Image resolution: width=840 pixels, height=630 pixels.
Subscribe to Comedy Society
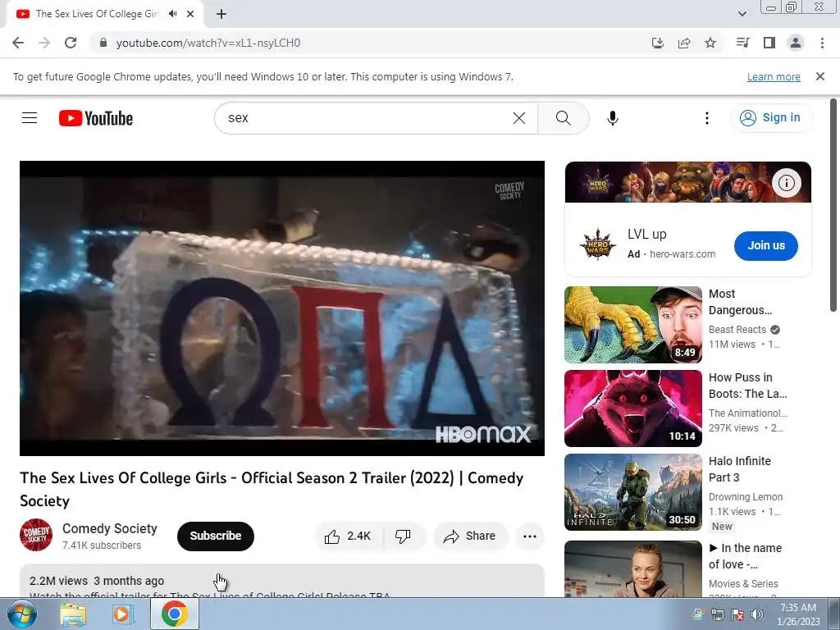pos(216,536)
